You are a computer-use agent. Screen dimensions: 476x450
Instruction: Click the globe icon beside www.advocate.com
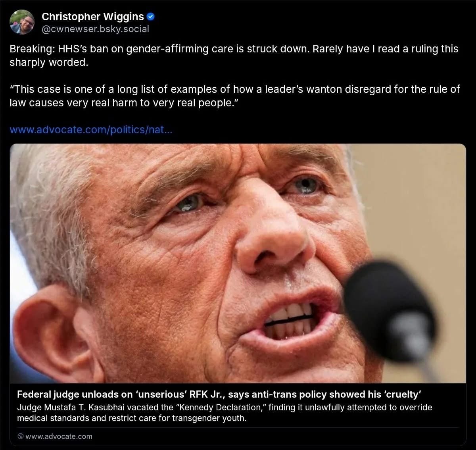pyautogui.click(x=20, y=437)
